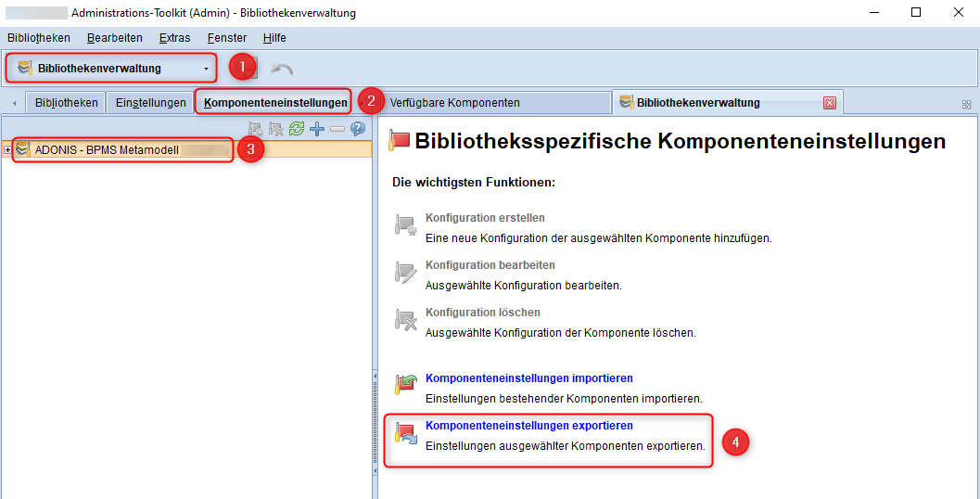This screenshot has height=499, width=980.
Task: Click the Konfiguration erstellen icon
Action: [405, 224]
